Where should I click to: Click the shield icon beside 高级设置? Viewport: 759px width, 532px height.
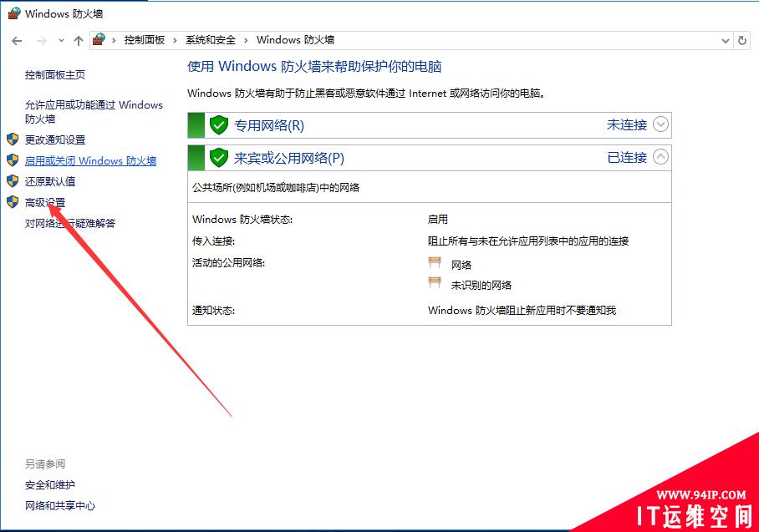click(13, 202)
